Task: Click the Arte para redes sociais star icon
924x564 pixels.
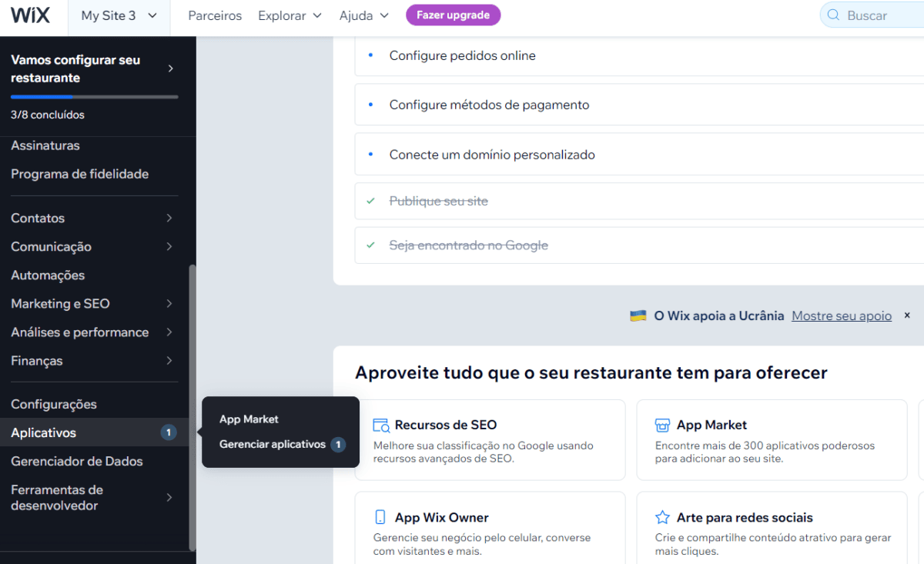Action: 662,517
